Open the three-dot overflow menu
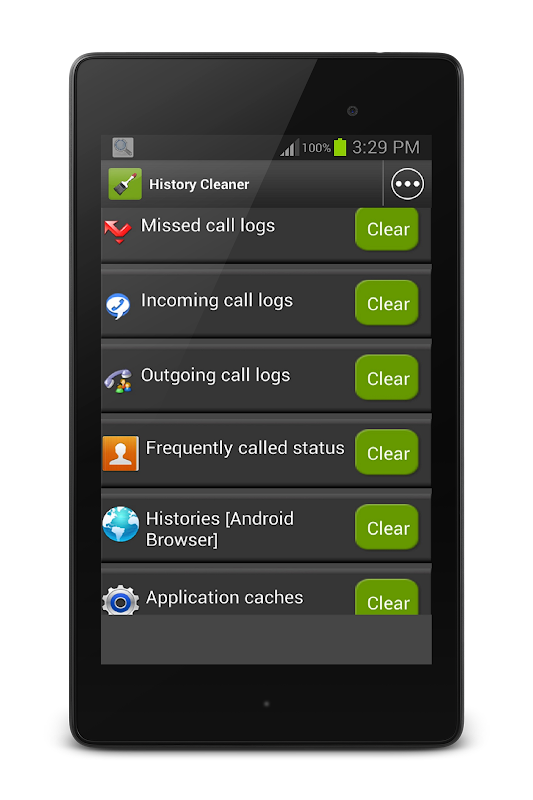This screenshot has height=800, width=533. click(x=407, y=184)
